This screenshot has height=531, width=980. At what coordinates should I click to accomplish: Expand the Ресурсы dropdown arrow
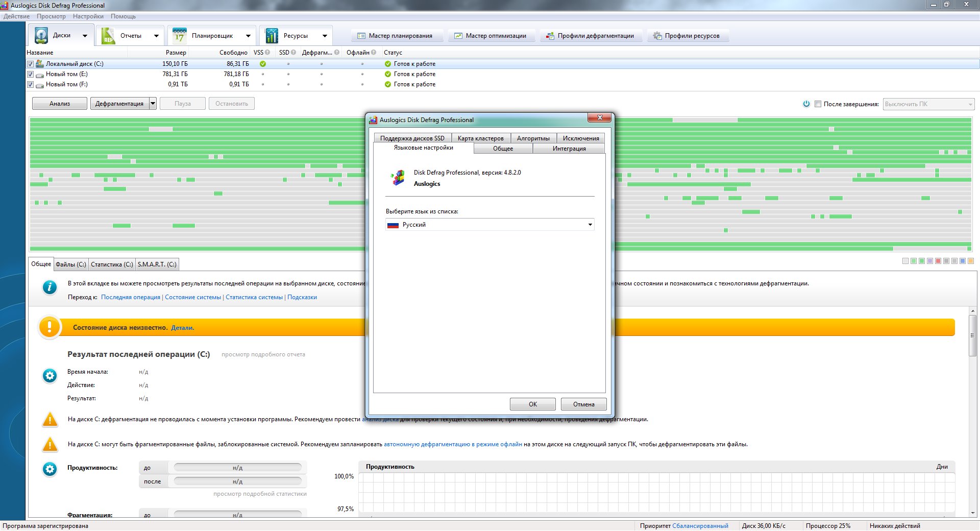point(325,36)
